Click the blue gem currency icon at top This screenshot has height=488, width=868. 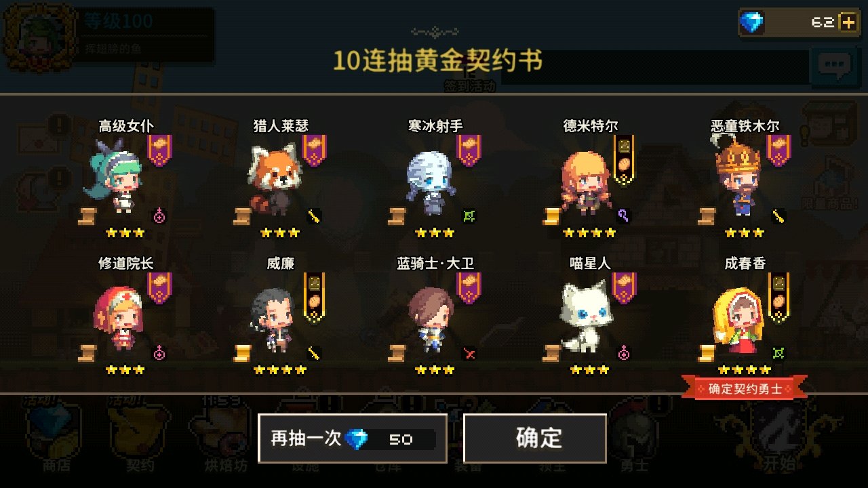click(x=751, y=23)
